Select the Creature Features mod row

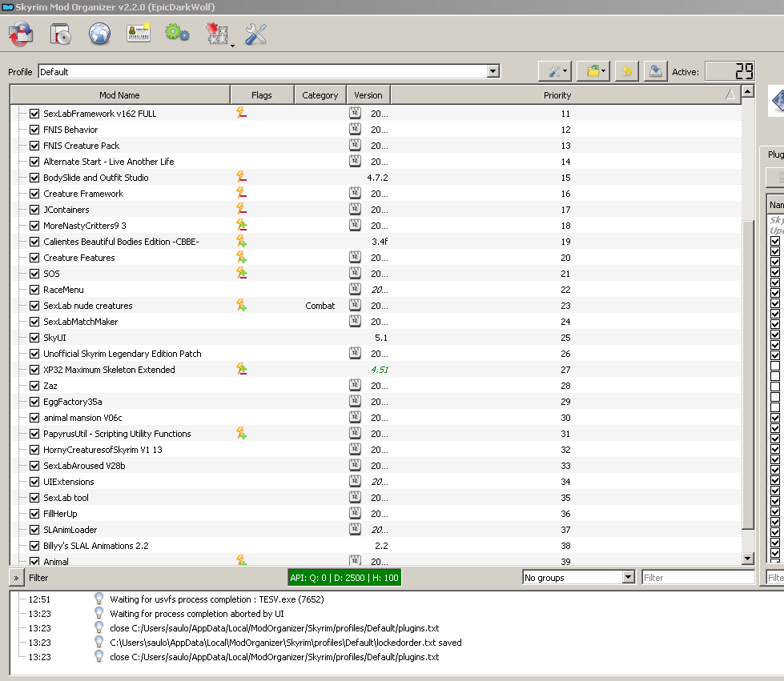coord(375,258)
